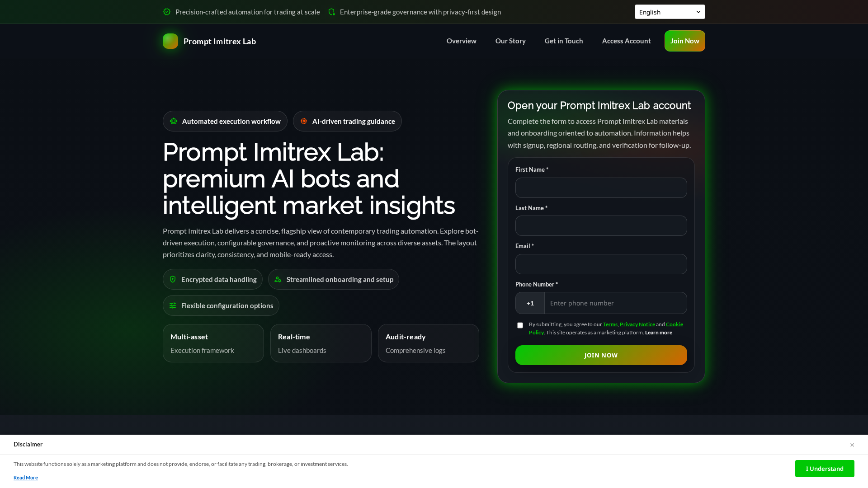The height and width of the screenshot is (488, 868).
Task: Dismiss the disclaimer with the X
Action: pos(852,445)
